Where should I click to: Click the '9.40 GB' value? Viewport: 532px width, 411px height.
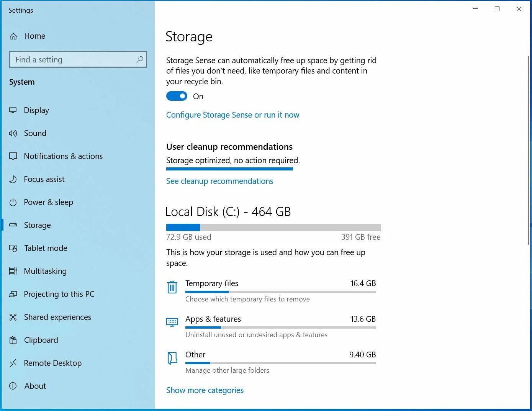363,355
